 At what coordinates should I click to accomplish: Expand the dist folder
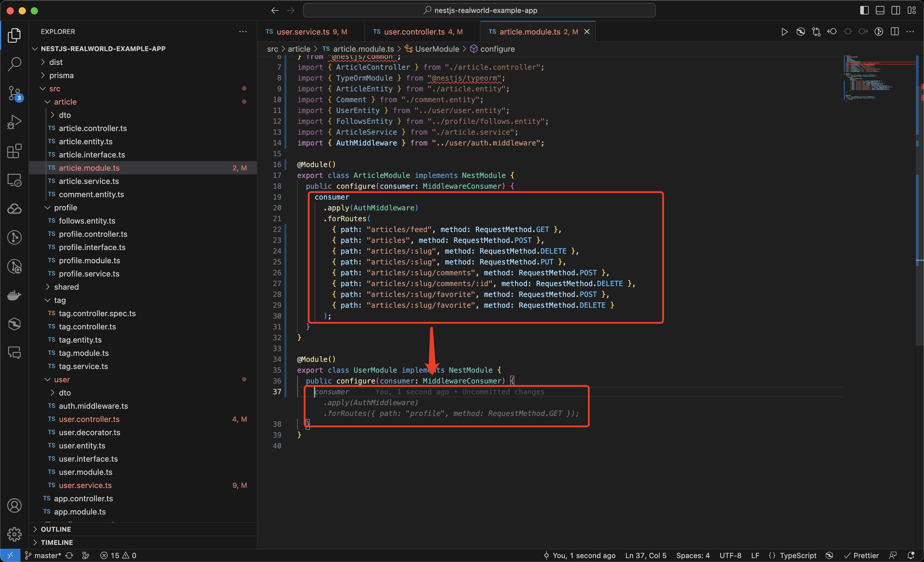tap(56, 62)
